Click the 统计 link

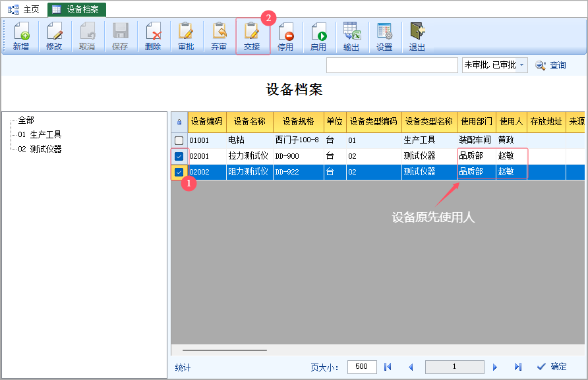pos(183,367)
